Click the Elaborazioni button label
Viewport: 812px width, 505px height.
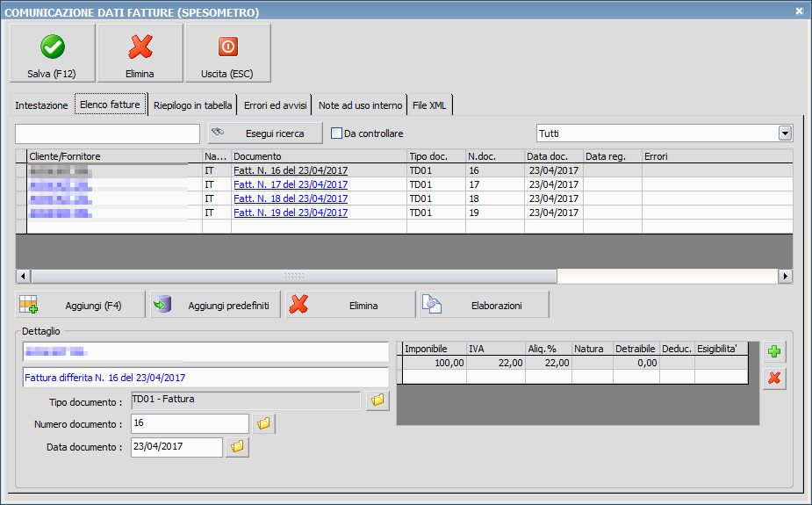[497, 306]
